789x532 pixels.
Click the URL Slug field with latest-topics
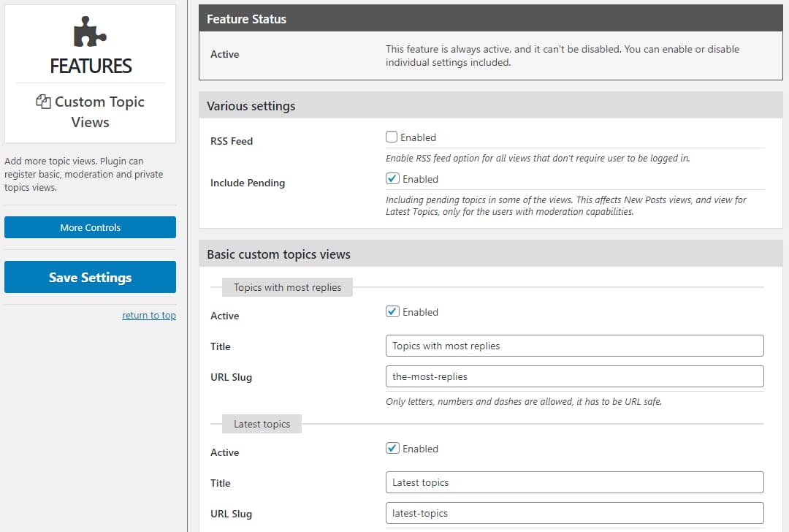[575, 513]
